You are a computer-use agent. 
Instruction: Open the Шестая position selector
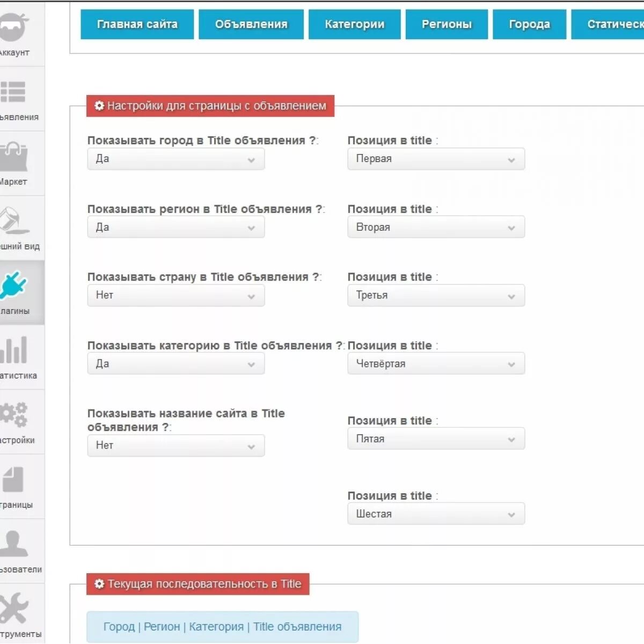point(436,514)
